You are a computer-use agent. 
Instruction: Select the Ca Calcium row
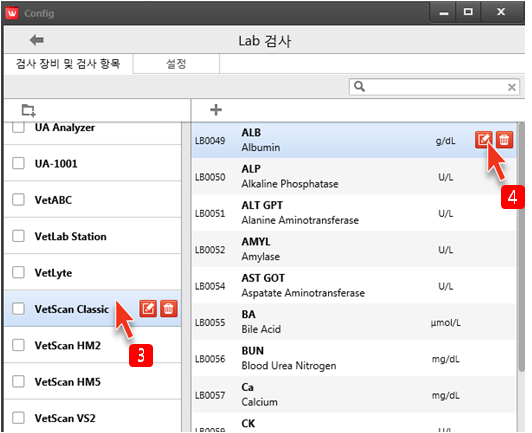354,394
